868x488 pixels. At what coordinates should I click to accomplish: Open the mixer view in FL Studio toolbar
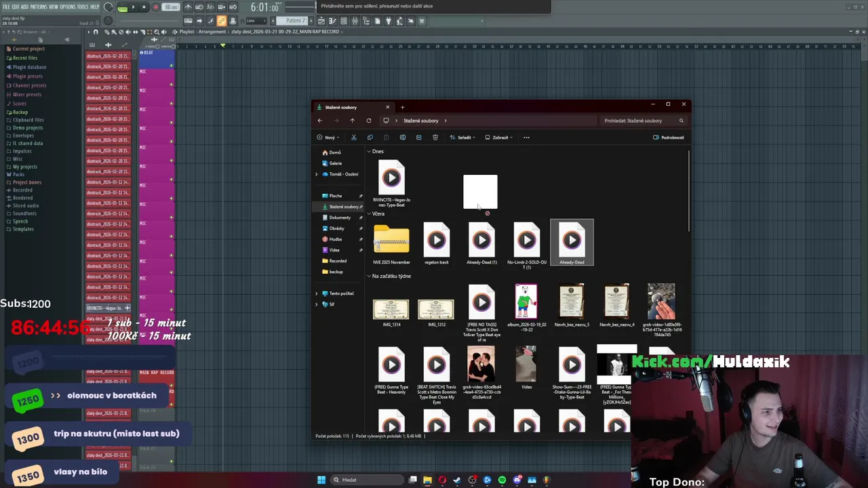coord(354,21)
